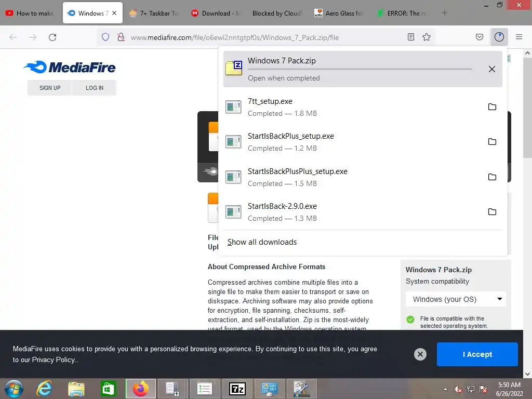This screenshot has width=532, height=399.
Task: Open the tools wrench taskbar icon
Action: click(302, 389)
